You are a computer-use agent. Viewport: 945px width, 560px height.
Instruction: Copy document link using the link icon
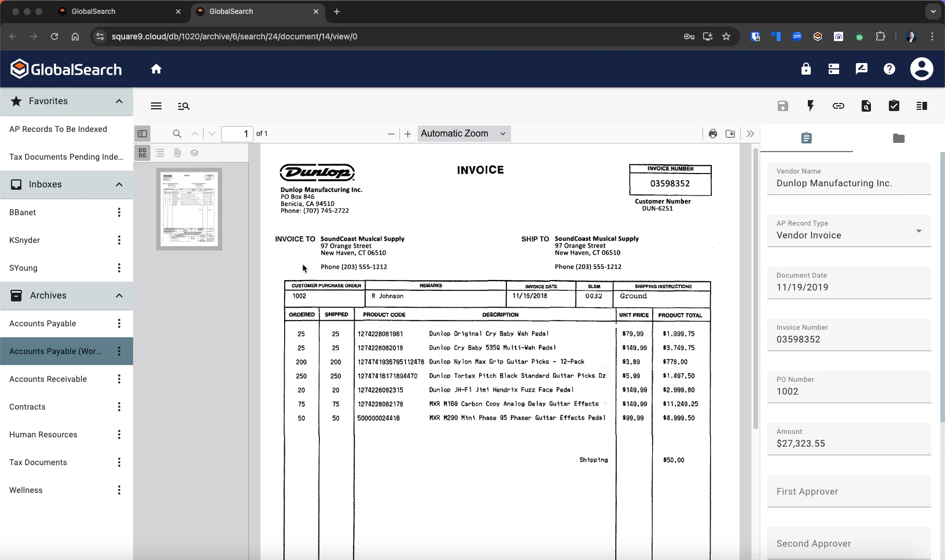point(839,106)
